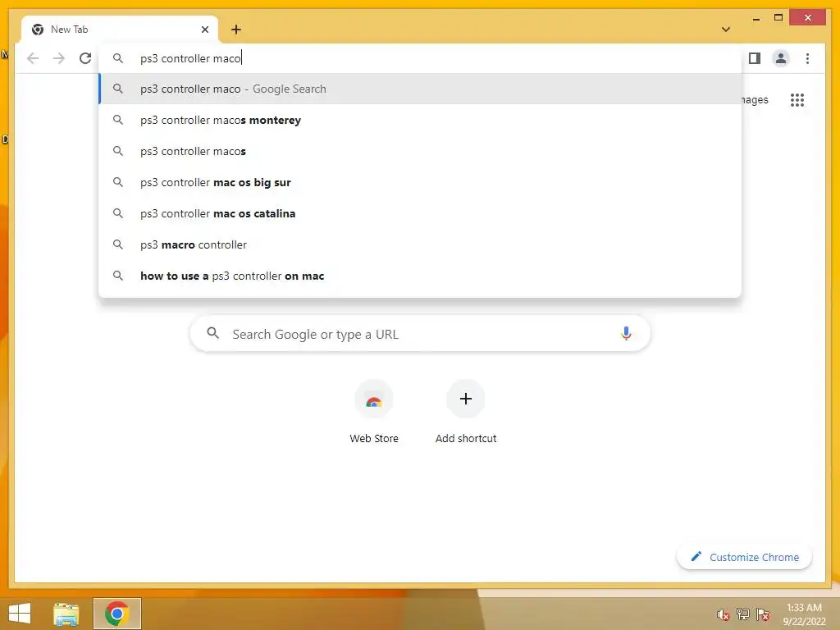Select the 'ps3 macro controller' suggestion

pos(421,244)
